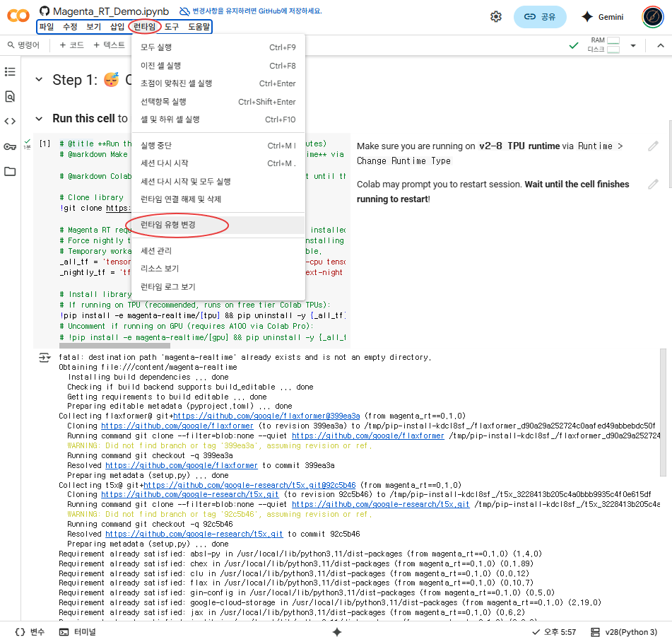
Task: Open the secrets key sidebar icon
Action: pos(10,146)
